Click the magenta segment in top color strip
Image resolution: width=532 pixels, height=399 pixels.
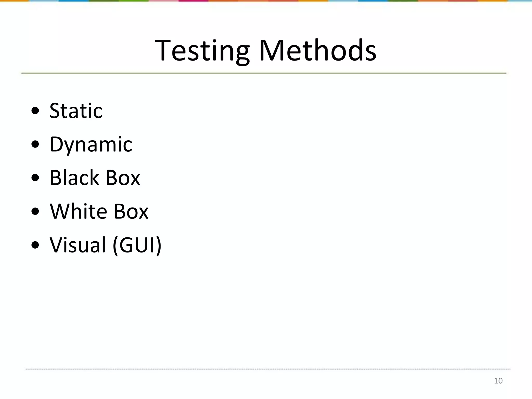pyautogui.click(x=193, y=1)
